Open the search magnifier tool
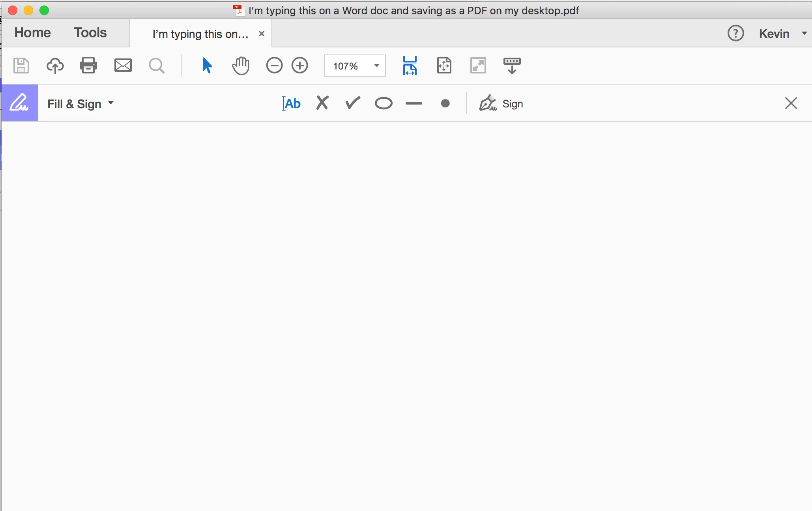812x511 pixels. (x=157, y=66)
